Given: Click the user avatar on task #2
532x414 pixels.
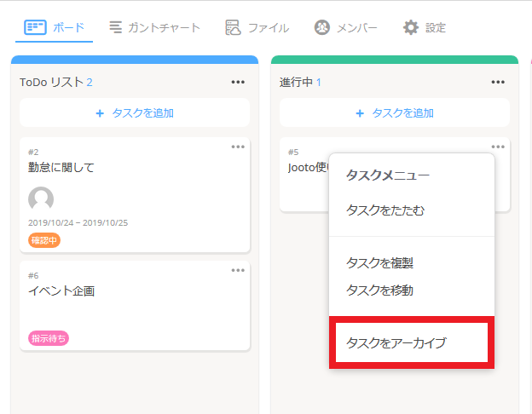Looking at the screenshot, I should pos(41,199).
